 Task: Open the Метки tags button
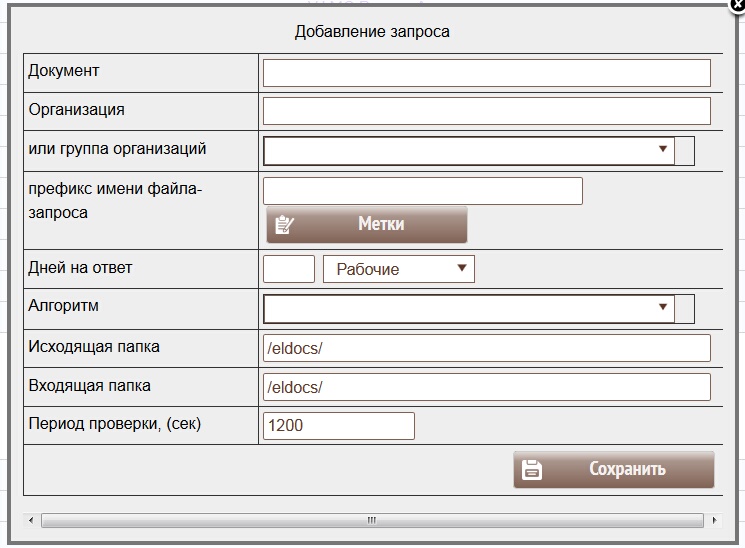[x=367, y=224]
